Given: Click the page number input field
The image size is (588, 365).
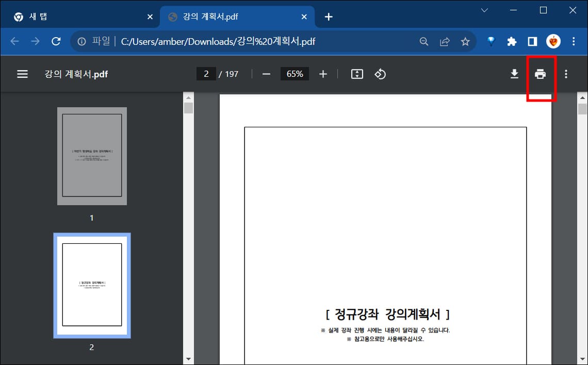Looking at the screenshot, I should tap(206, 74).
